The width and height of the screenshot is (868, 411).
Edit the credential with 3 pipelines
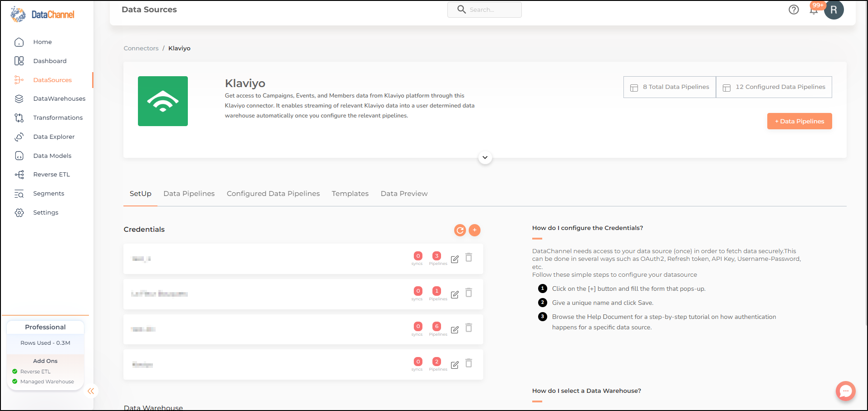(455, 259)
